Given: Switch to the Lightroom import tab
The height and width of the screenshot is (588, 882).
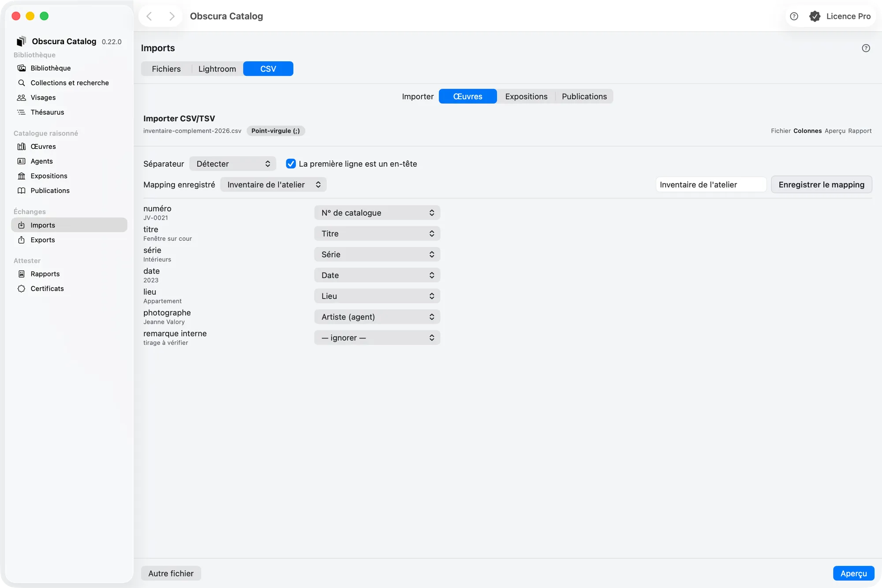Looking at the screenshot, I should pyautogui.click(x=217, y=69).
